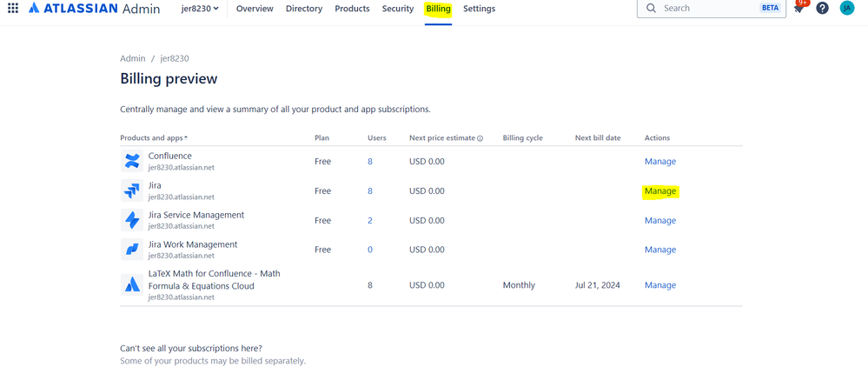Click Manage for Confluence

pos(659,162)
